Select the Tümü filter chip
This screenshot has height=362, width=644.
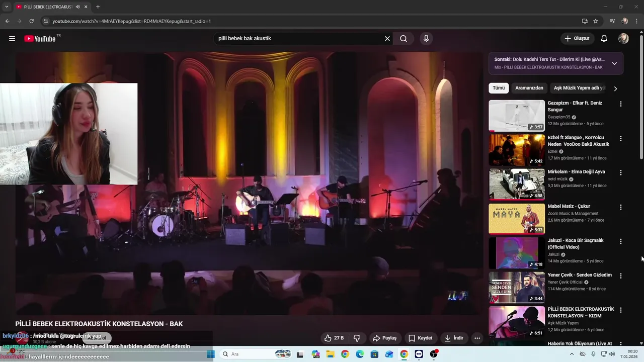499,88
